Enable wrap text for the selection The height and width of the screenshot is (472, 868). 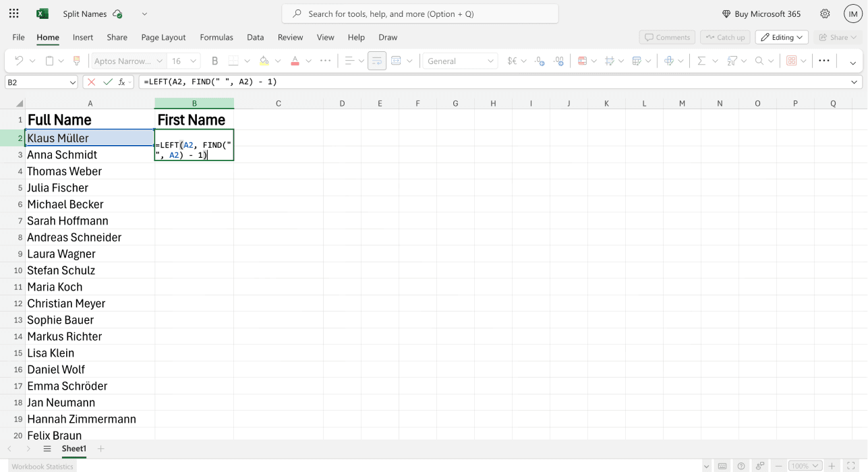377,61
